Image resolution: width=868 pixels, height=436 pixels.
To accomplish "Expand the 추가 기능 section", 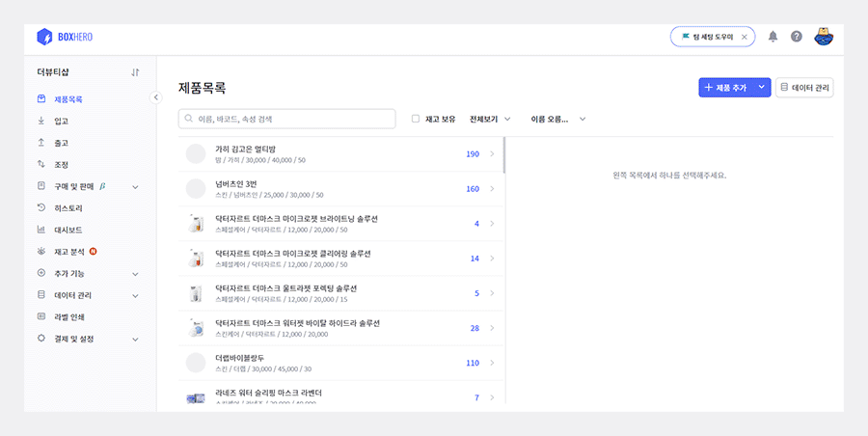I will point(135,273).
